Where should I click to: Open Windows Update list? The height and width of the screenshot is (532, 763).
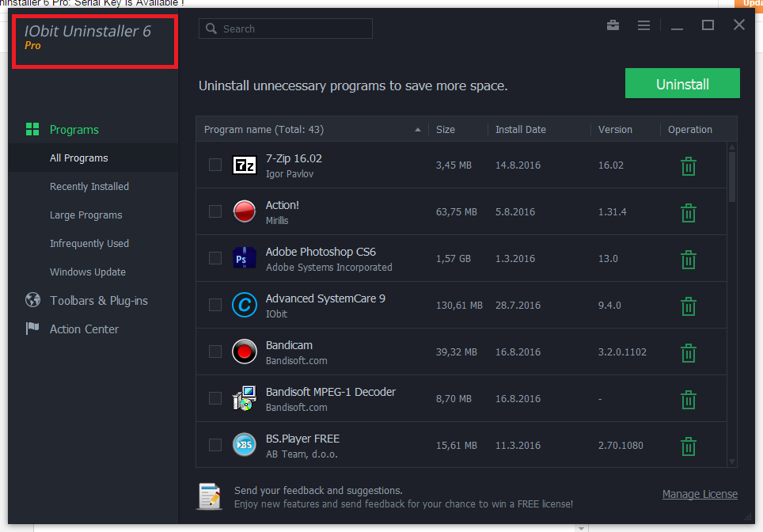tap(88, 272)
